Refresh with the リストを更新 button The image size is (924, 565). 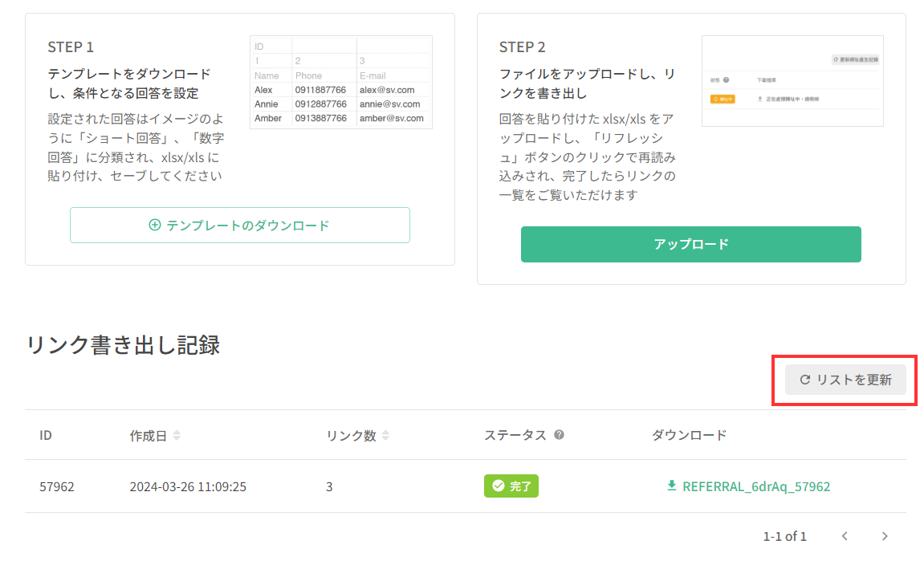[845, 380]
